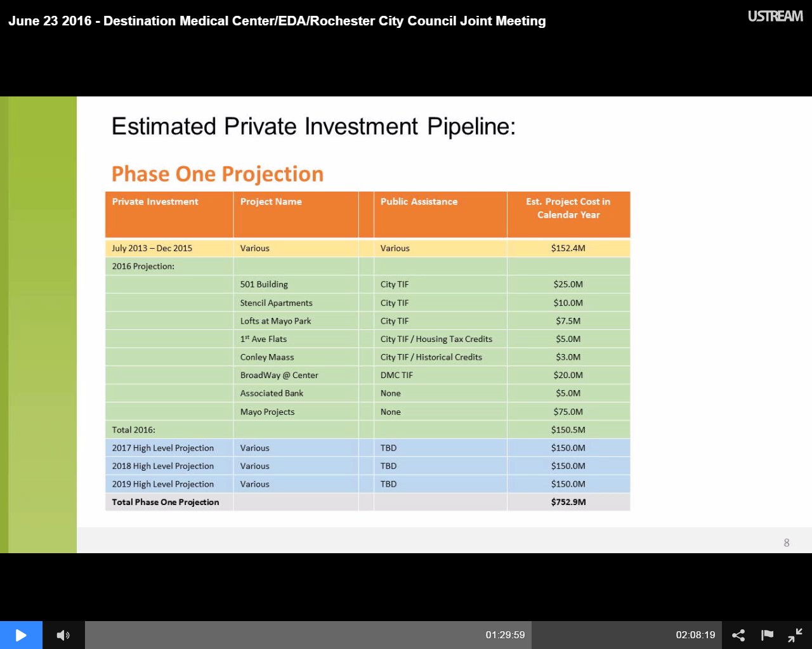Mute the audio with the speaker icon
812x649 pixels.
click(x=63, y=635)
